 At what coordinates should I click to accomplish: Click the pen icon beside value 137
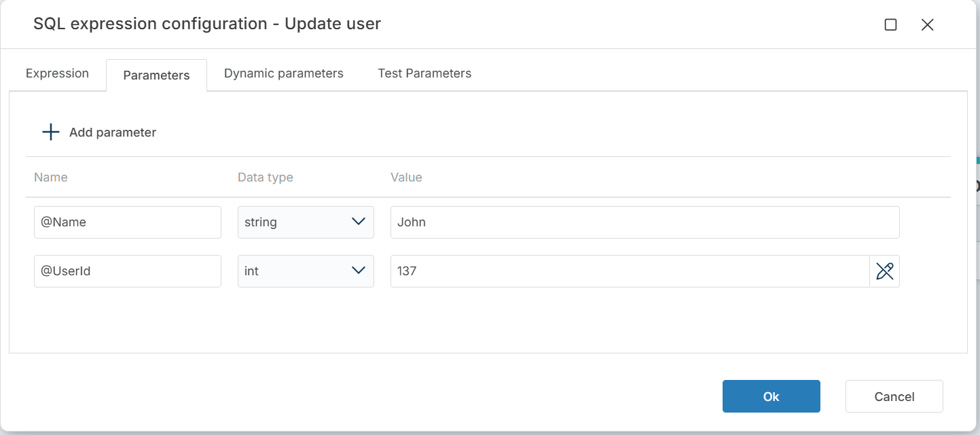click(884, 271)
